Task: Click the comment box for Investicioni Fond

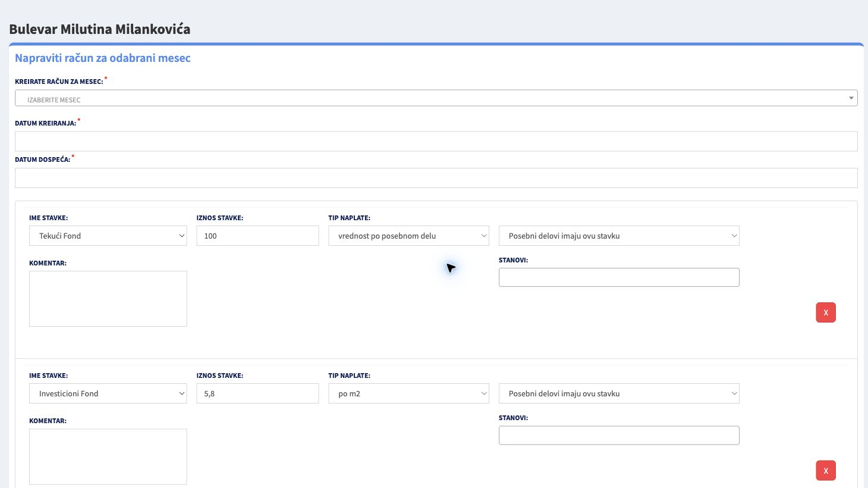Action: point(108,456)
